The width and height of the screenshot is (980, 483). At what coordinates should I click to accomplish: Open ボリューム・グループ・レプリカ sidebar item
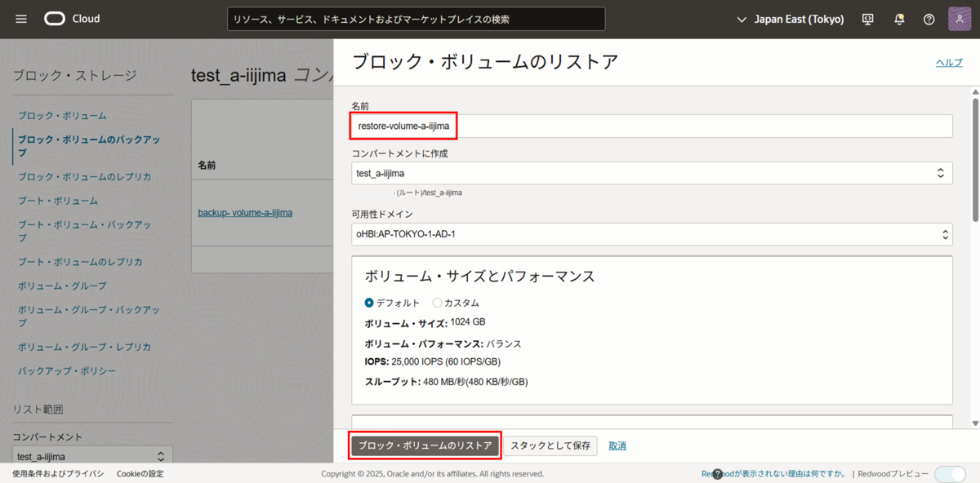click(x=84, y=347)
